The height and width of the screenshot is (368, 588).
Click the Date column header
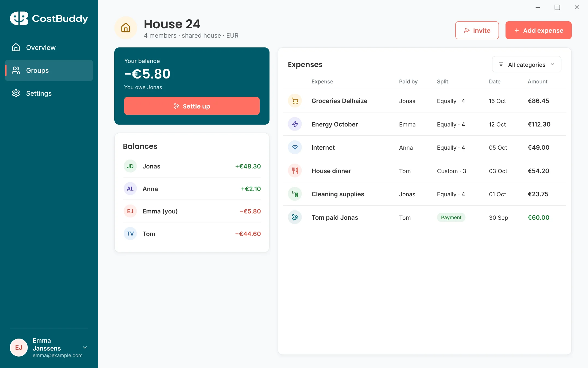(495, 82)
